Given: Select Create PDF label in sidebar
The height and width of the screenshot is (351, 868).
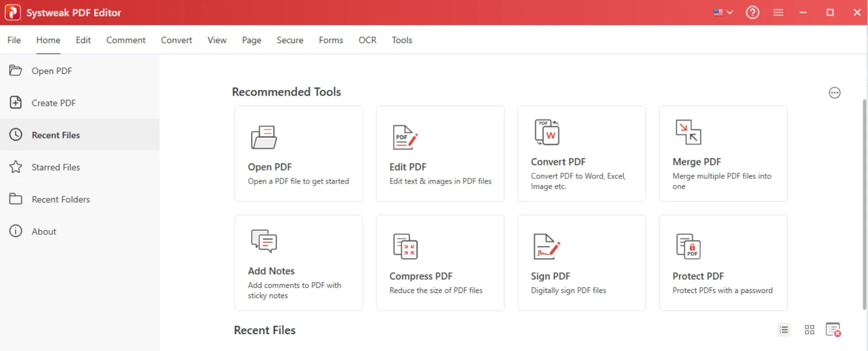Looking at the screenshot, I should 54,103.
